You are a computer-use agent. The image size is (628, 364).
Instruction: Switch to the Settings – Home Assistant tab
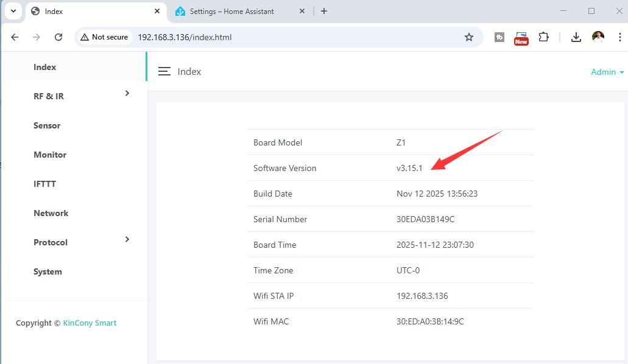click(231, 11)
